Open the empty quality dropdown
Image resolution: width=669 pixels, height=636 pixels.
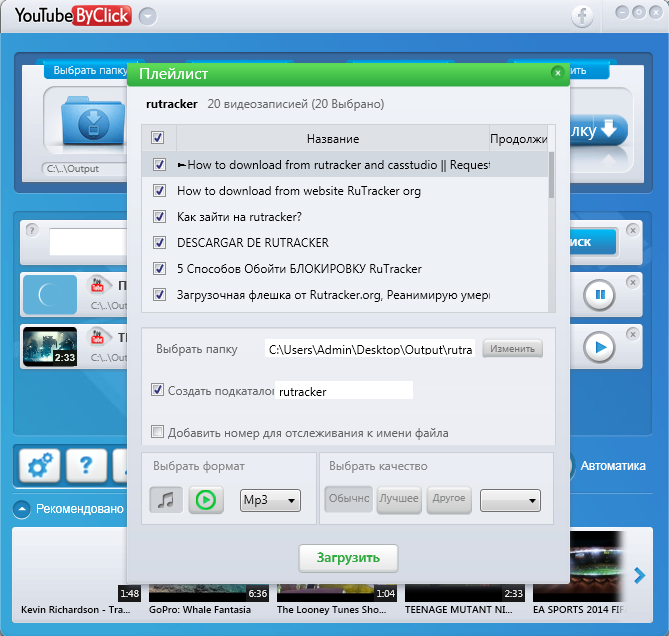(x=510, y=500)
